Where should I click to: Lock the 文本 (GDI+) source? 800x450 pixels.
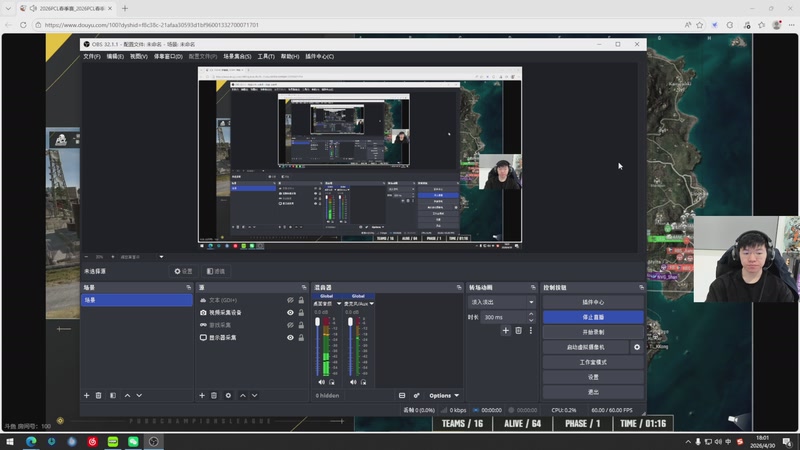[x=301, y=300]
